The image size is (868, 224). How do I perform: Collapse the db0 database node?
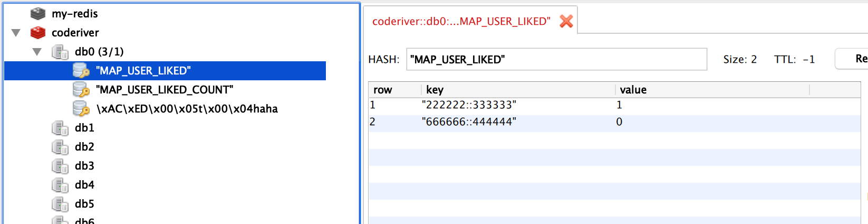(37, 52)
